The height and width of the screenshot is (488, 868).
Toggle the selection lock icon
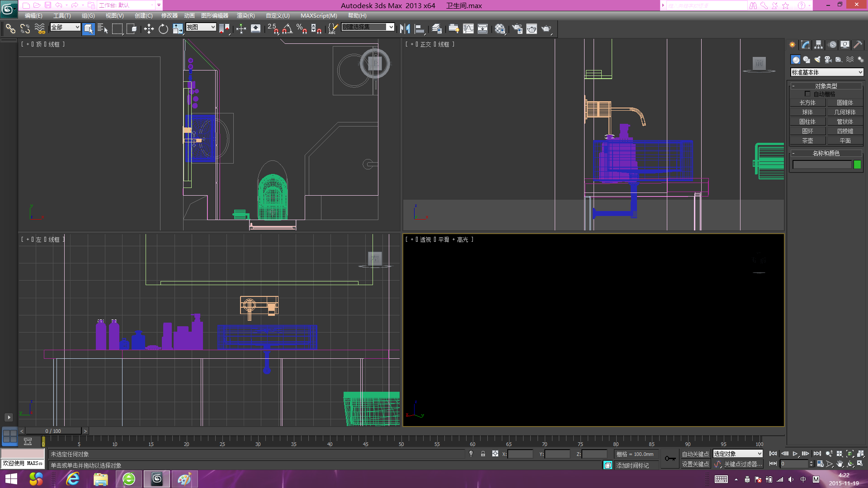tap(483, 454)
